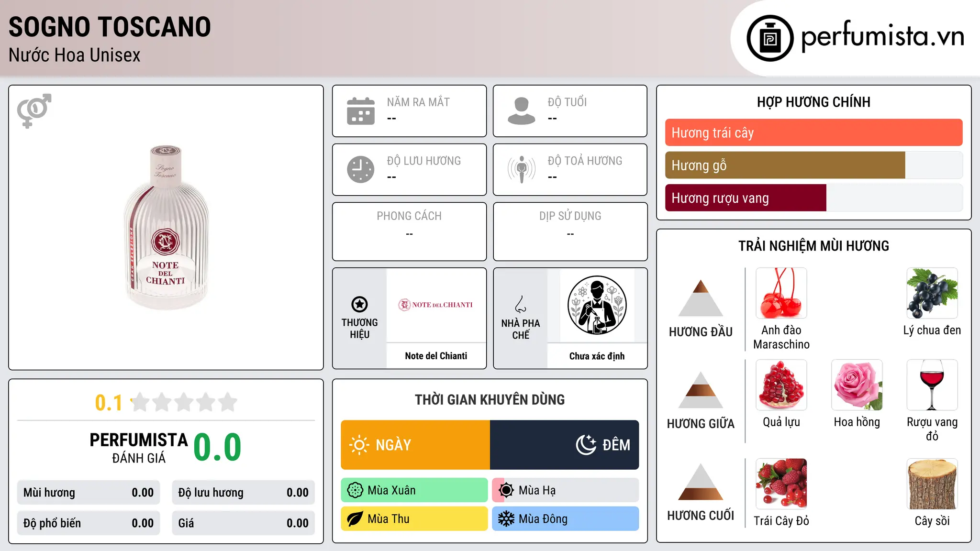Click the moon icon in the Đêm bar
Image resolution: width=980 pixels, height=551 pixels.
point(586,445)
